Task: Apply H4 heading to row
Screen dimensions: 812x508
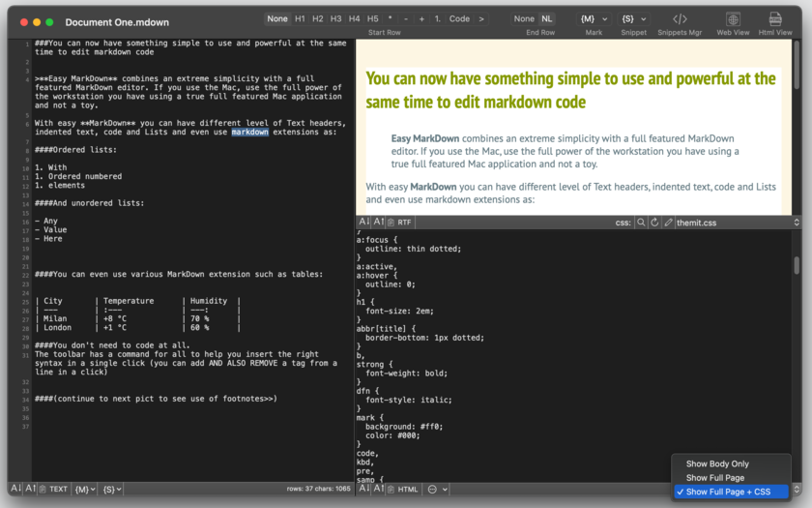Action: pos(354,18)
